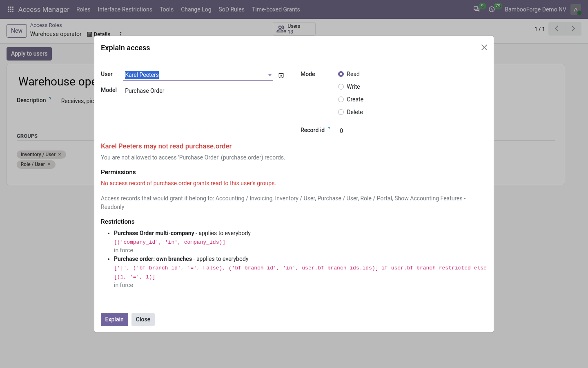588x368 pixels.
Task: Select the Write mode radio button
Action: click(341, 87)
